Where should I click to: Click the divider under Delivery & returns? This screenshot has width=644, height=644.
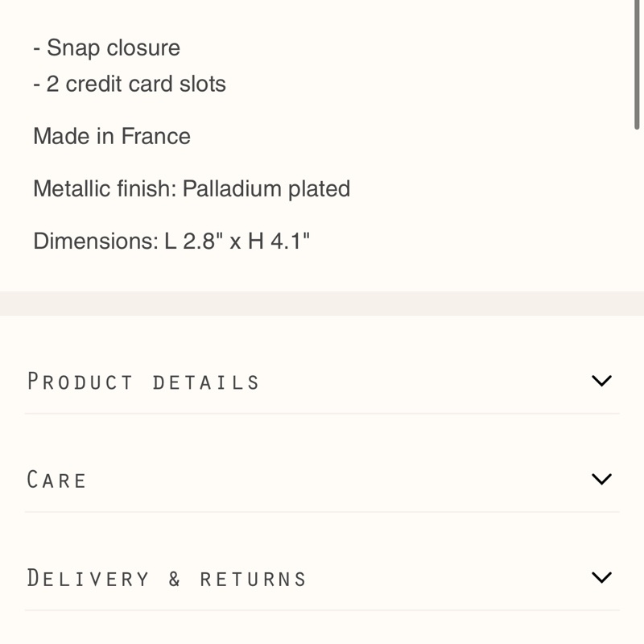click(322, 610)
